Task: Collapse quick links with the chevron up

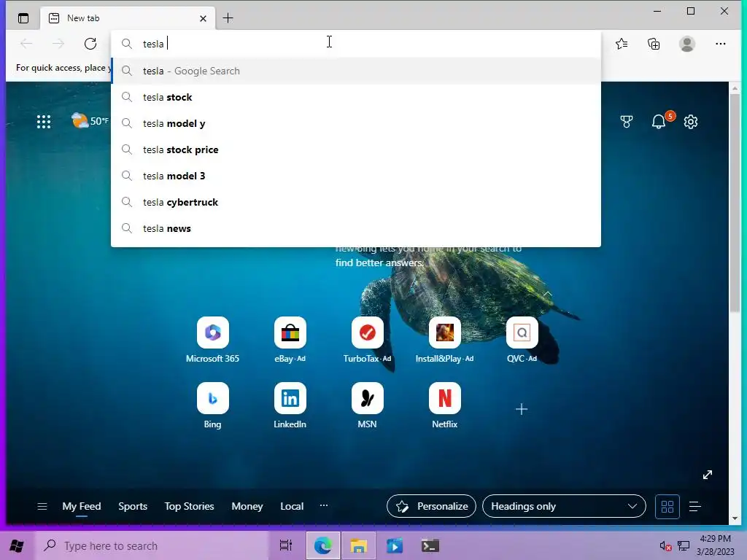Action: [547, 294]
